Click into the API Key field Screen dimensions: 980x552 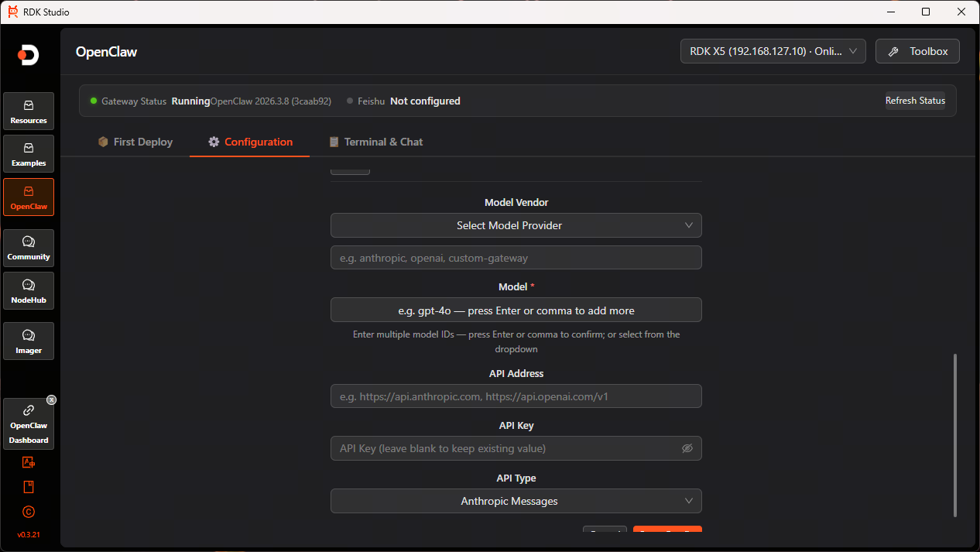tap(516, 448)
